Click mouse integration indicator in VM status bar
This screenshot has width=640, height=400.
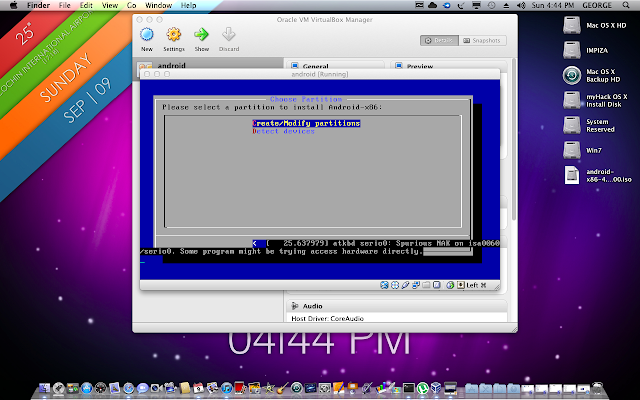tap(450, 285)
